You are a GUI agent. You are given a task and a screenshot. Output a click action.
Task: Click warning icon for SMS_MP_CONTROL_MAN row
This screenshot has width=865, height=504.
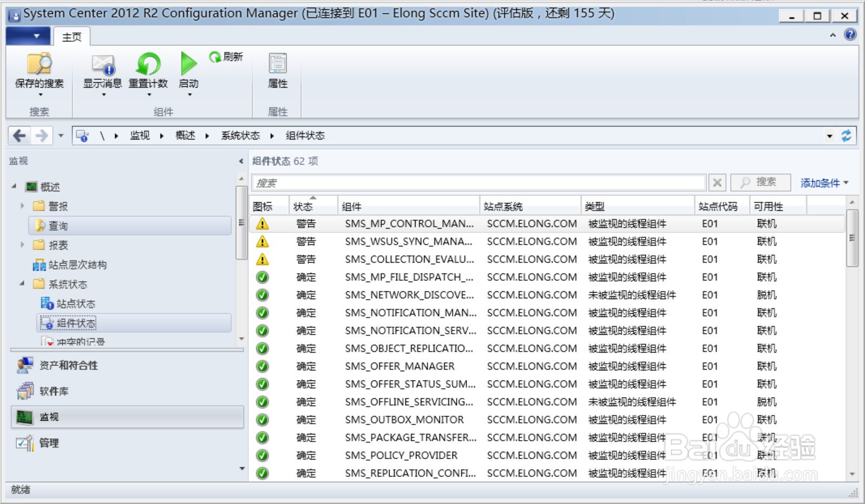(262, 224)
